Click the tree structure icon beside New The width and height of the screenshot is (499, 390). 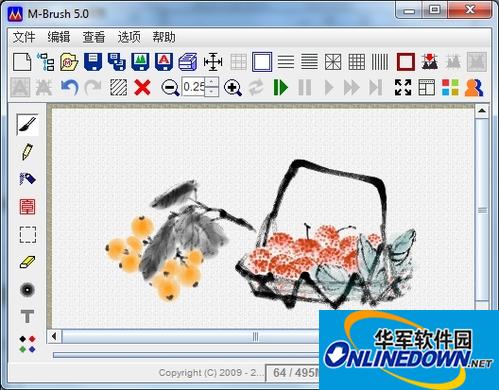[46, 62]
